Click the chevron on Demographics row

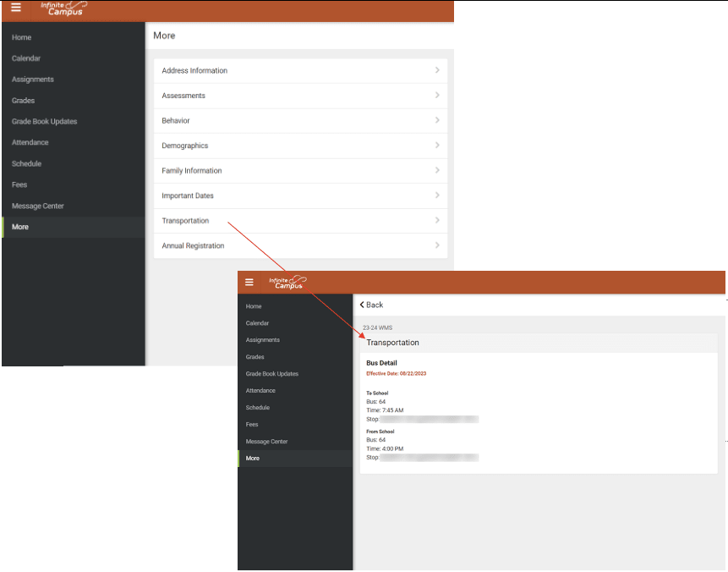click(x=437, y=146)
